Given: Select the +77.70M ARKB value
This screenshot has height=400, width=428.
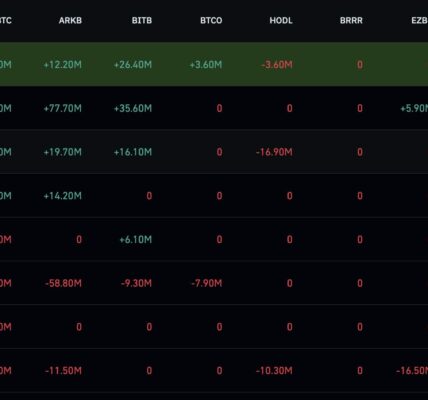Looking at the screenshot, I should pyautogui.click(x=63, y=108).
